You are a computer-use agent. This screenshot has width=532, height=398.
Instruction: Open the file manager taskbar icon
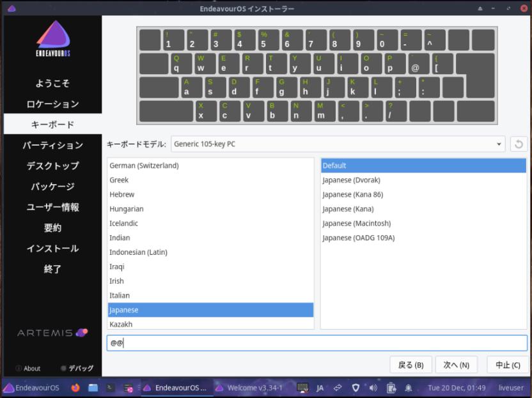[x=93, y=388]
